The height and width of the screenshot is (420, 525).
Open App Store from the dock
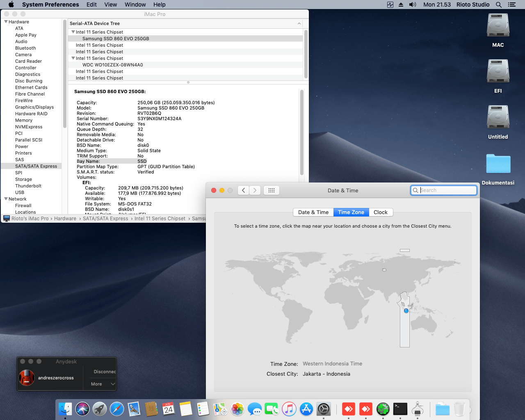pyautogui.click(x=306, y=409)
